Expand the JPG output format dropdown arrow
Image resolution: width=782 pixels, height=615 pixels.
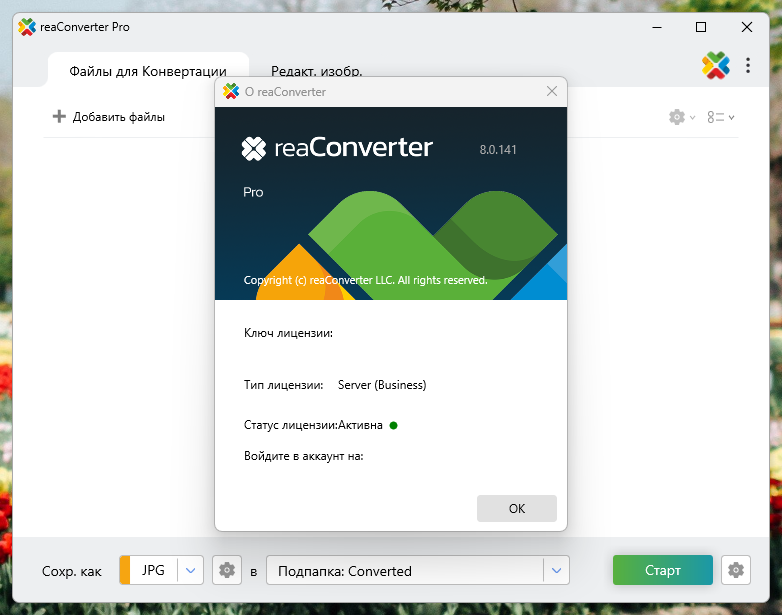click(191, 570)
